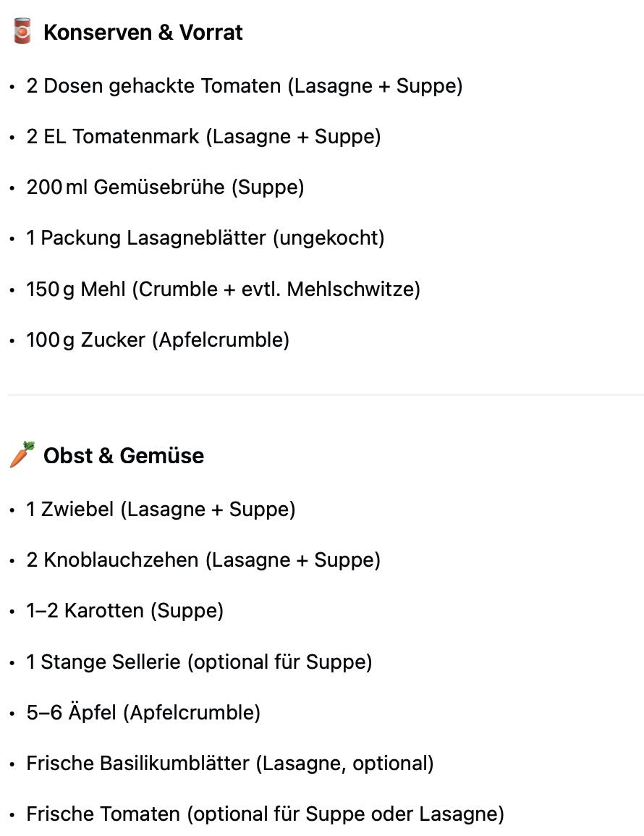This screenshot has width=644, height=836.
Task: Click the bullet before 100 g Zucker
Action: pyautogui.click(x=12, y=341)
